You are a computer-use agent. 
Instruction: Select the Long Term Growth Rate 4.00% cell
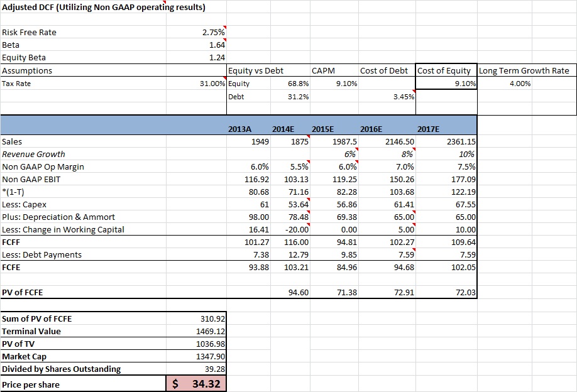click(505, 84)
